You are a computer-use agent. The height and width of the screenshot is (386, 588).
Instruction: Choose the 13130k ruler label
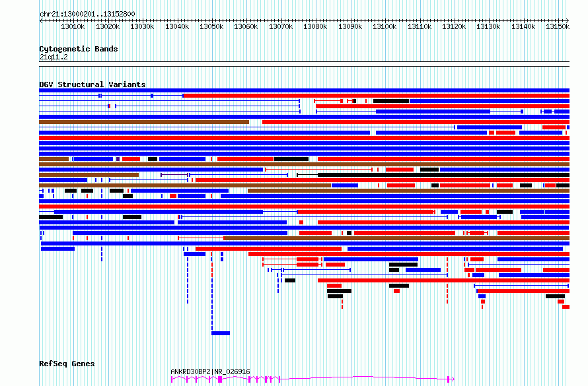click(489, 26)
